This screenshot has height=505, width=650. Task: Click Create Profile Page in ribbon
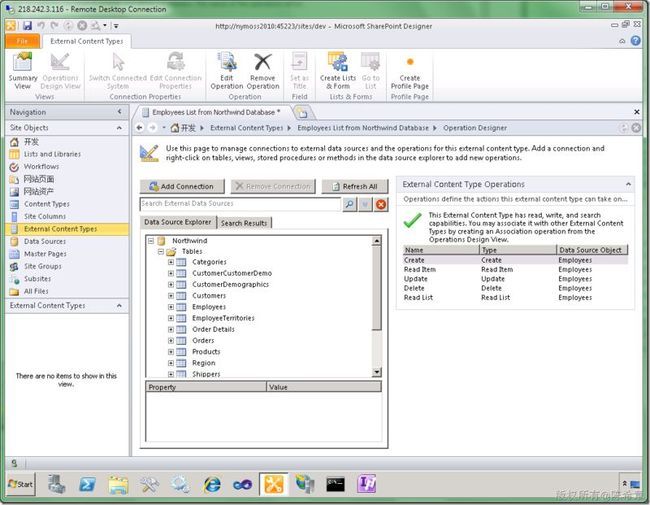click(x=410, y=70)
